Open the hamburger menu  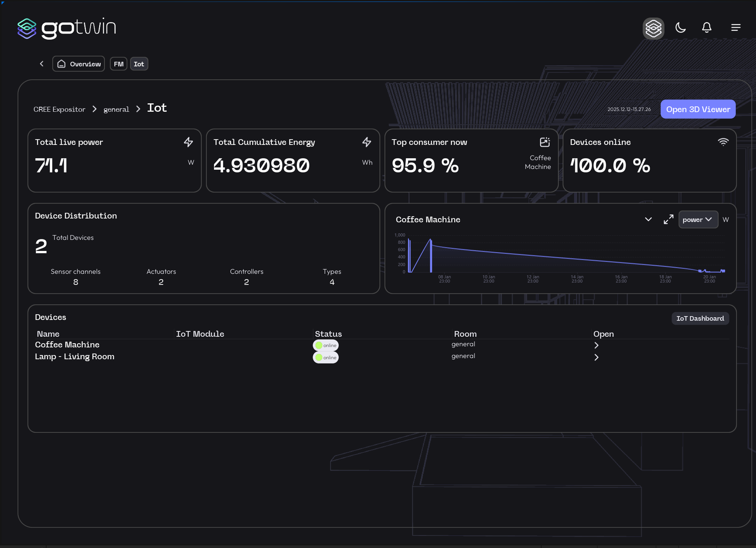736,27
